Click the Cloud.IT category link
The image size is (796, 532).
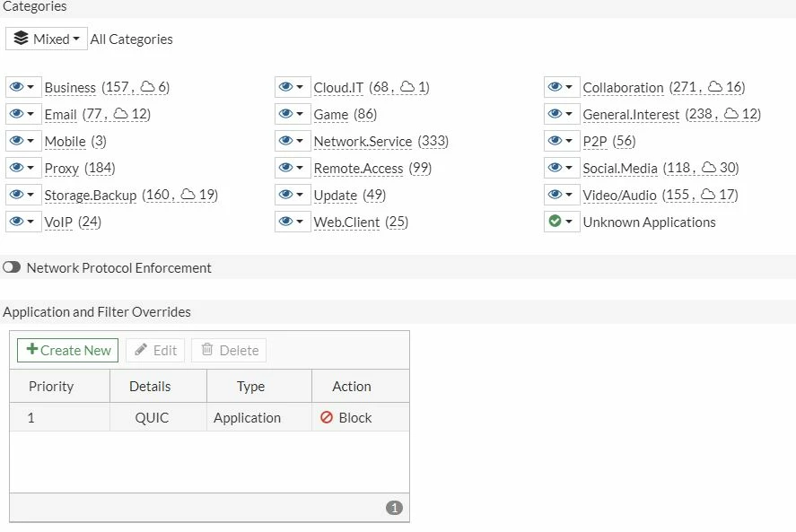pyautogui.click(x=338, y=88)
